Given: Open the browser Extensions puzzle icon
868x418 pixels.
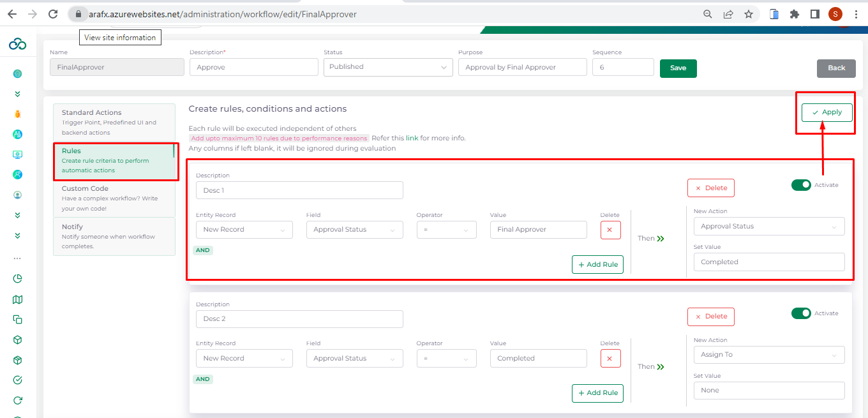Looking at the screenshot, I should tap(795, 14).
